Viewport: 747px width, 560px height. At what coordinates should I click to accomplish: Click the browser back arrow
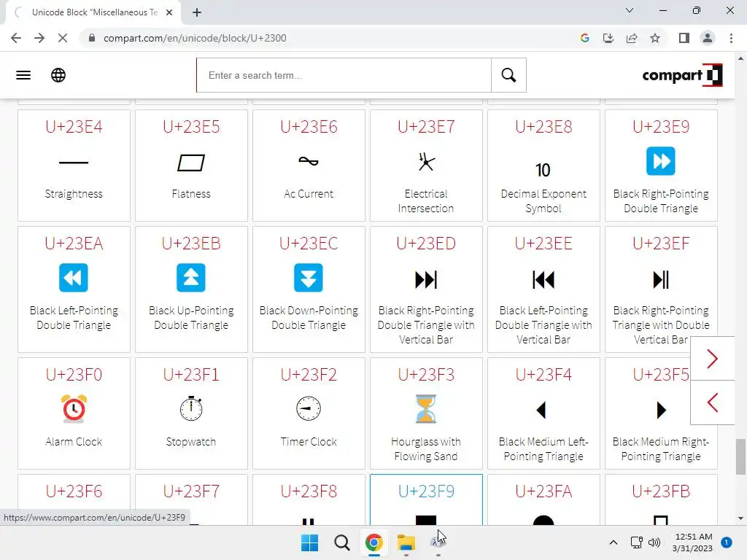[x=16, y=38]
